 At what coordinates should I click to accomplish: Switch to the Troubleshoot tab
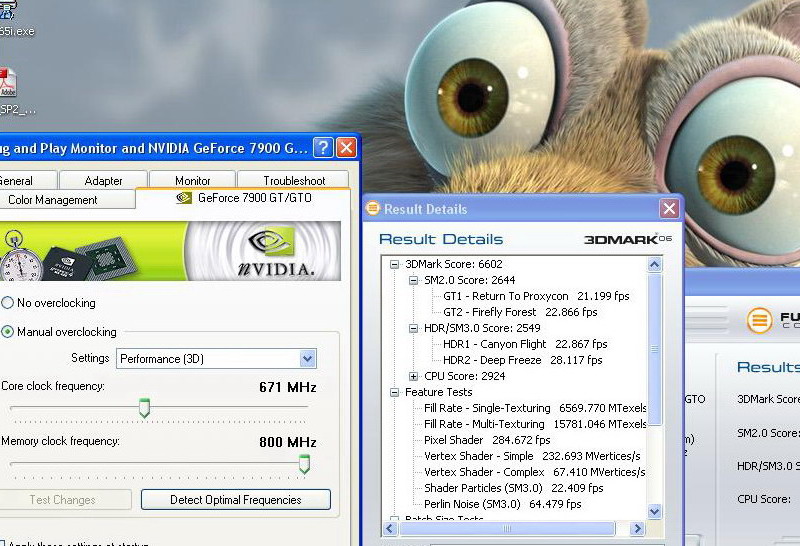(294, 180)
